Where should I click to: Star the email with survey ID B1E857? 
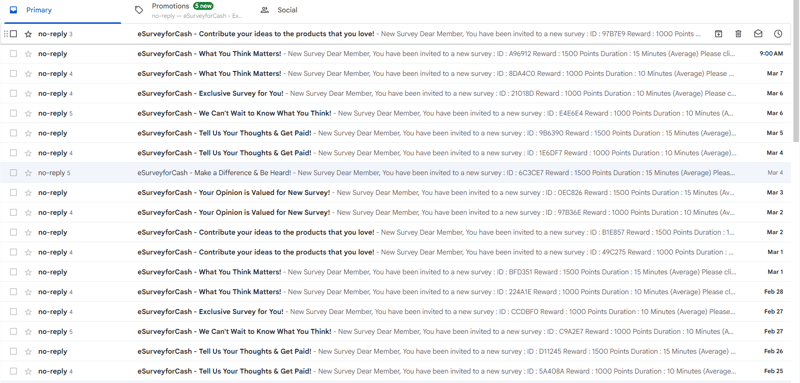pyautogui.click(x=28, y=232)
